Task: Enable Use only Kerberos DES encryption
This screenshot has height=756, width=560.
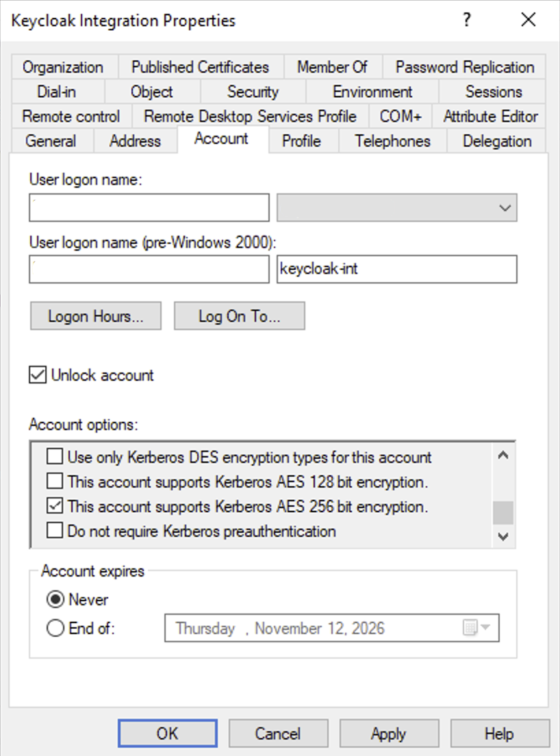Action: (55, 456)
